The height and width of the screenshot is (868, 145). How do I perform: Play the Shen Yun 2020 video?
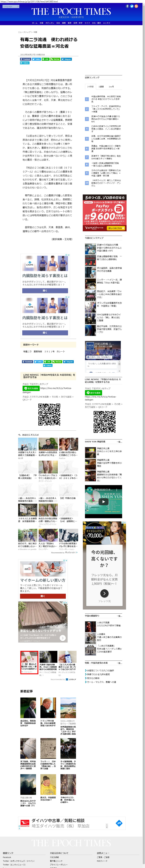click(103, 501)
